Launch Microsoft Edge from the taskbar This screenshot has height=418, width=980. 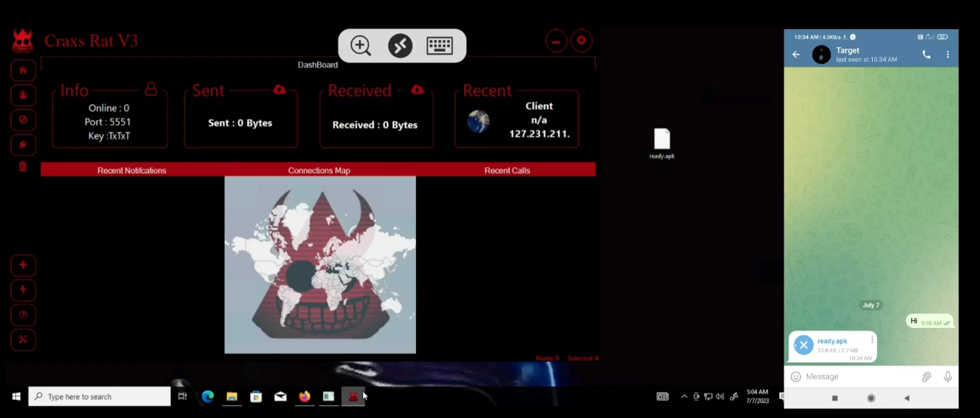(207, 396)
